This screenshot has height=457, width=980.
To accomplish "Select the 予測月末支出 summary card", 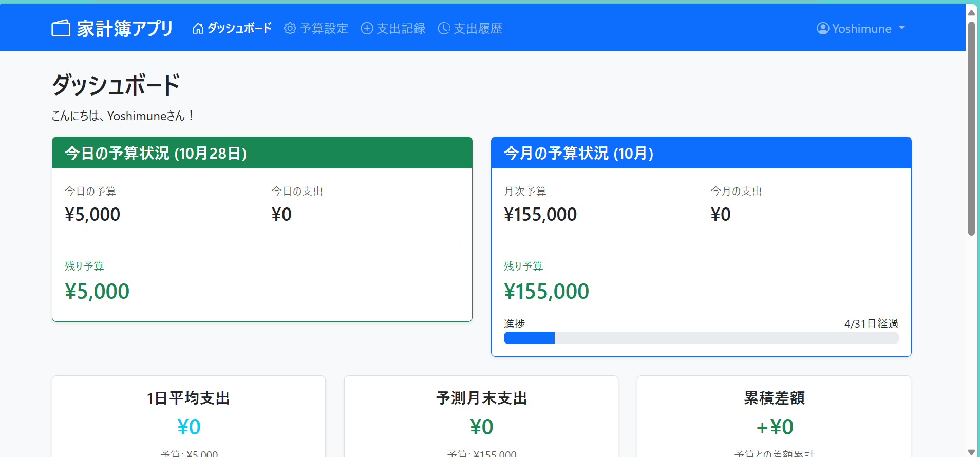I will 481,416.
